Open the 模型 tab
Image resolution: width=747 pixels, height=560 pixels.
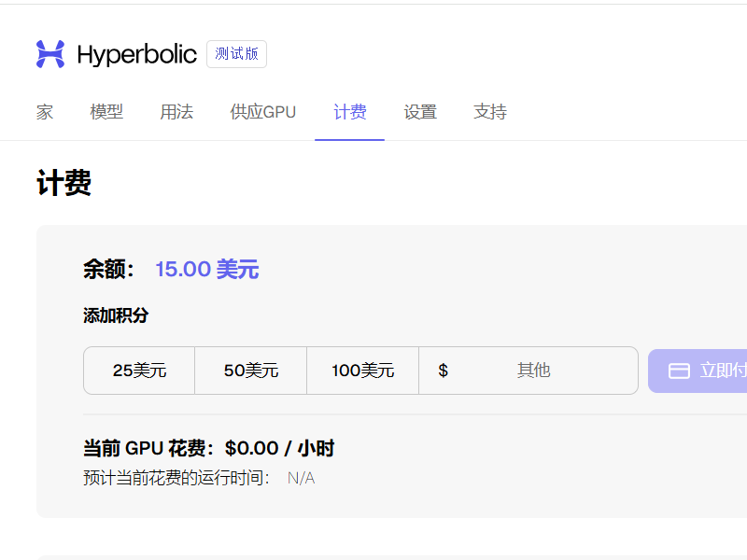(106, 112)
